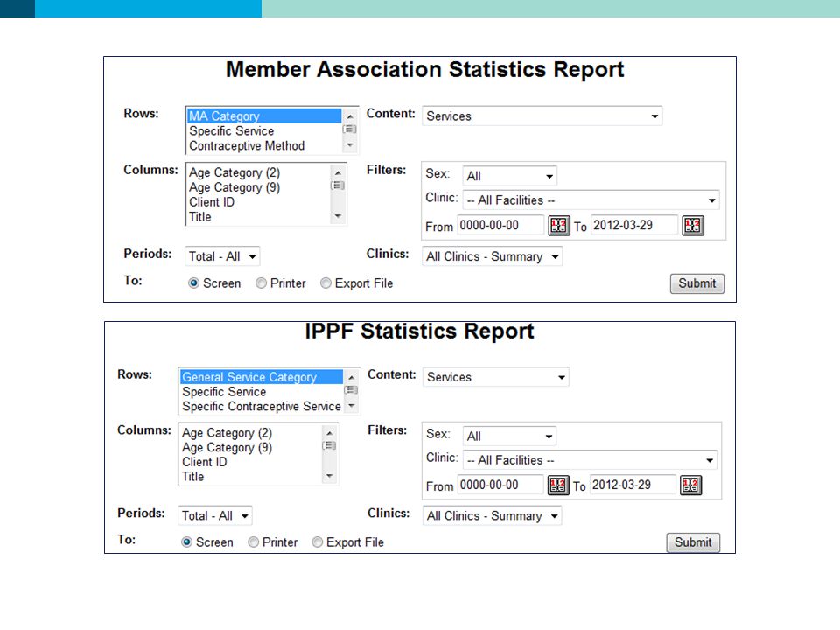Open From date calendar in IPPF Statistics report

click(557, 485)
